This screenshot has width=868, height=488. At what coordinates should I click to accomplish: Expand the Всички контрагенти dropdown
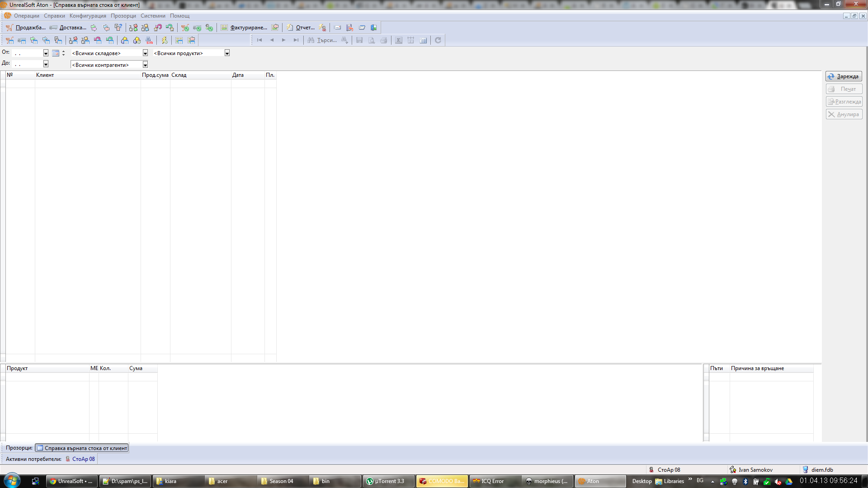145,65
